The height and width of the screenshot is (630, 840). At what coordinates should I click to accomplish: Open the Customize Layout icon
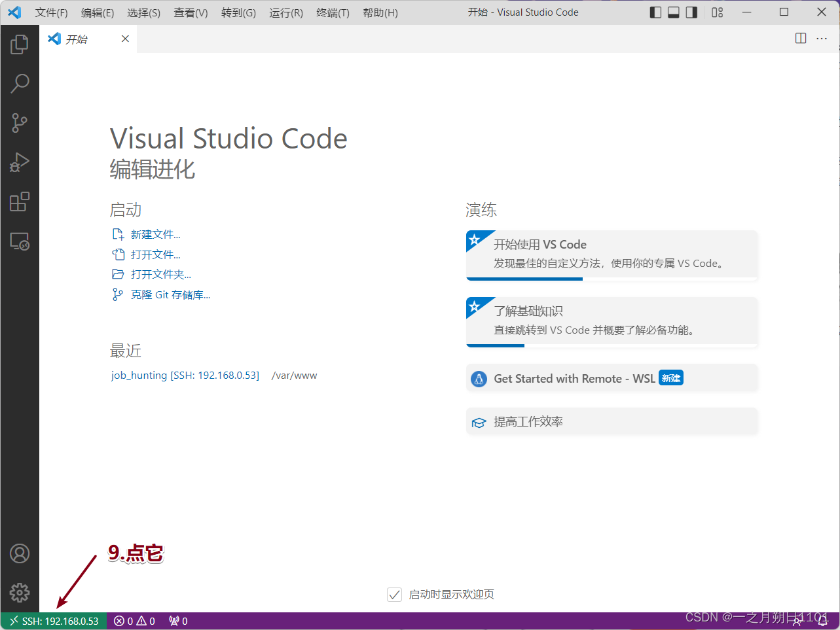pos(718,12)
